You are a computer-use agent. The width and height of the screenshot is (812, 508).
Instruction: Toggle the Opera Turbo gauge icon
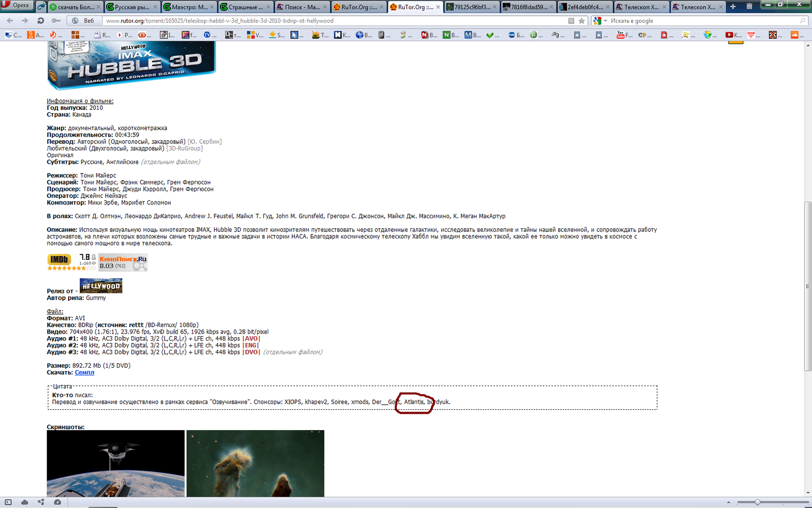[x=57, y=502]
